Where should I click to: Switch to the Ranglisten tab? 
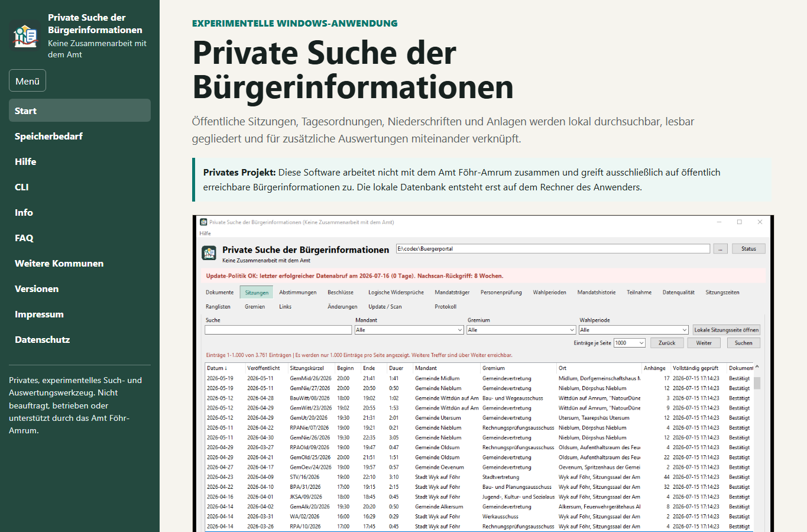coord(218,307)
